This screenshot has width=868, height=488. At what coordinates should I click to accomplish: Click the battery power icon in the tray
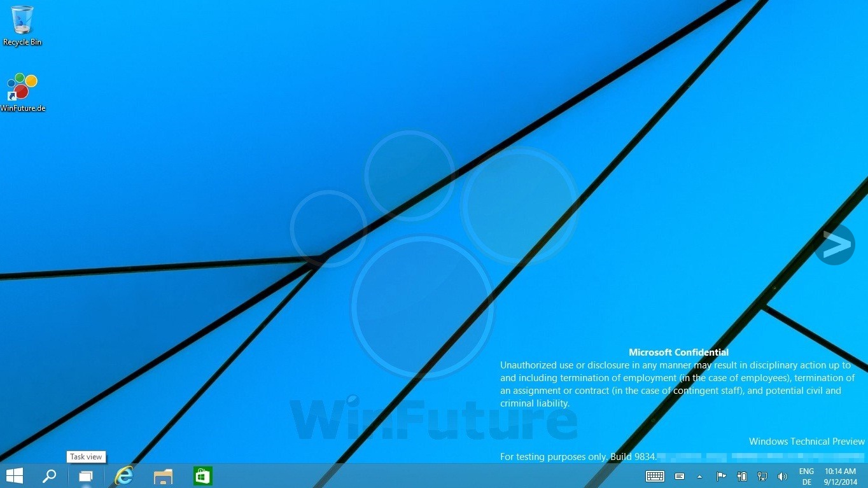pos(741,476)
